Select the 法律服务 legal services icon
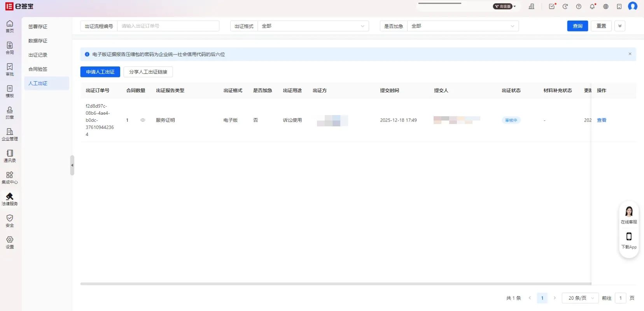The image size is (644, 311). coord(10,199)
